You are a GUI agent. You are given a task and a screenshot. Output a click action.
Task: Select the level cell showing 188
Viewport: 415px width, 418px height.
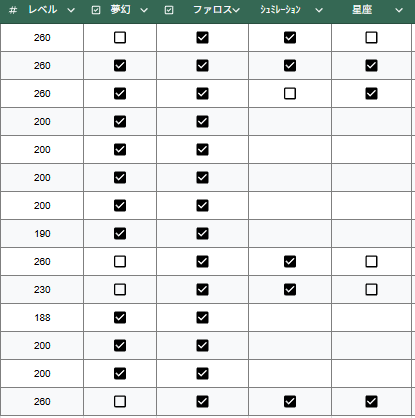pyautogui.click(x=42, y=317)
